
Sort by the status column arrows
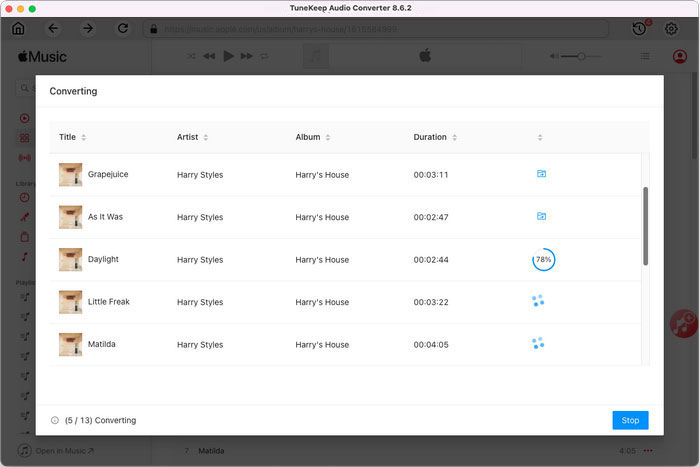point(540,138)
